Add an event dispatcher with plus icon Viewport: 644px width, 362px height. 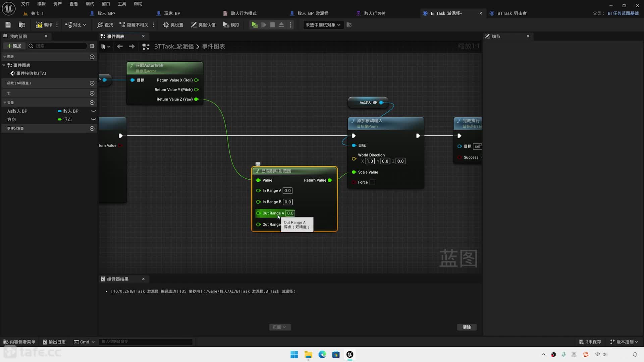point(92,128)
